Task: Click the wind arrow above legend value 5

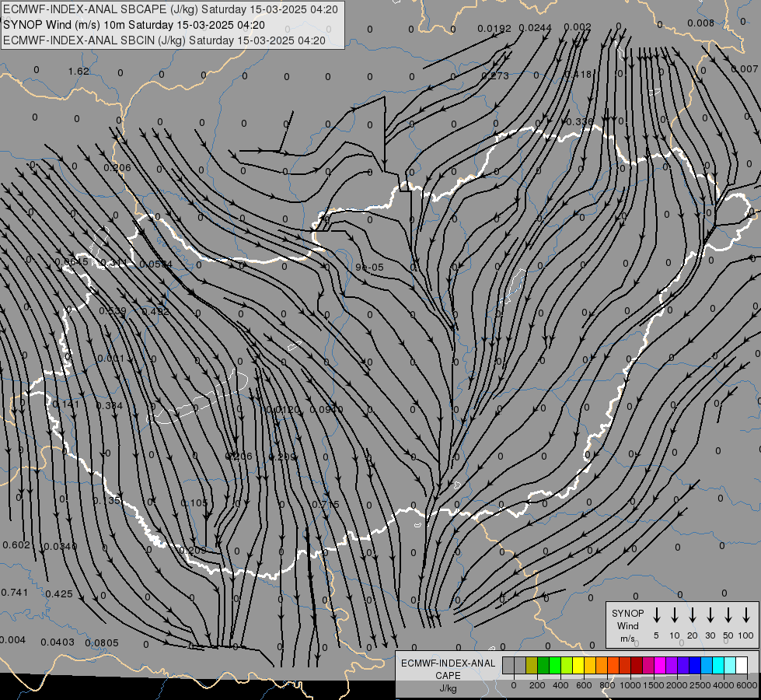Action: point(656,615)
